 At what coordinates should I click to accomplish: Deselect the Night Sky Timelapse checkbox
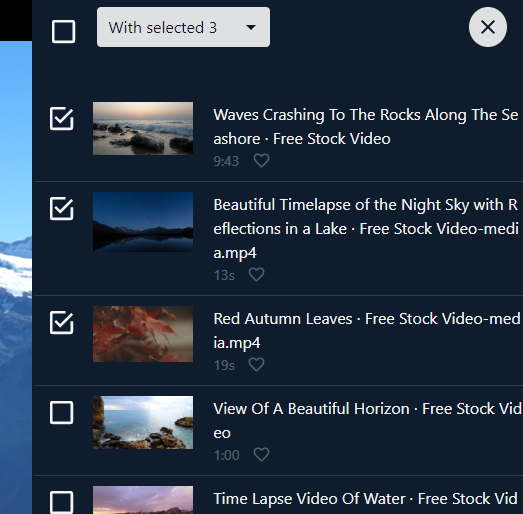click(62, 208)
